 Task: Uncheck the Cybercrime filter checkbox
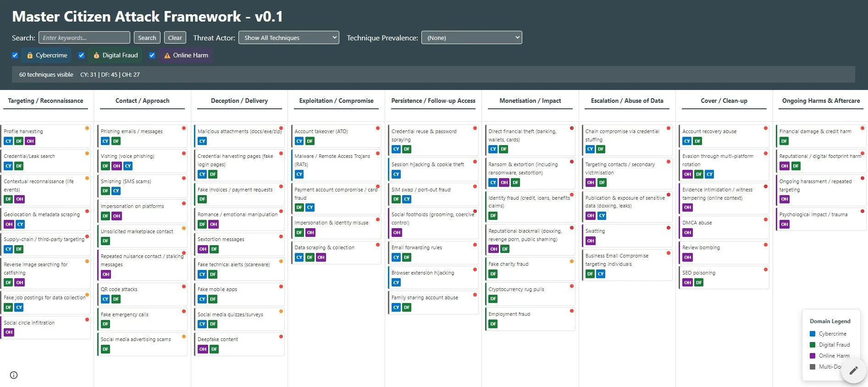(x=15, y=55)
